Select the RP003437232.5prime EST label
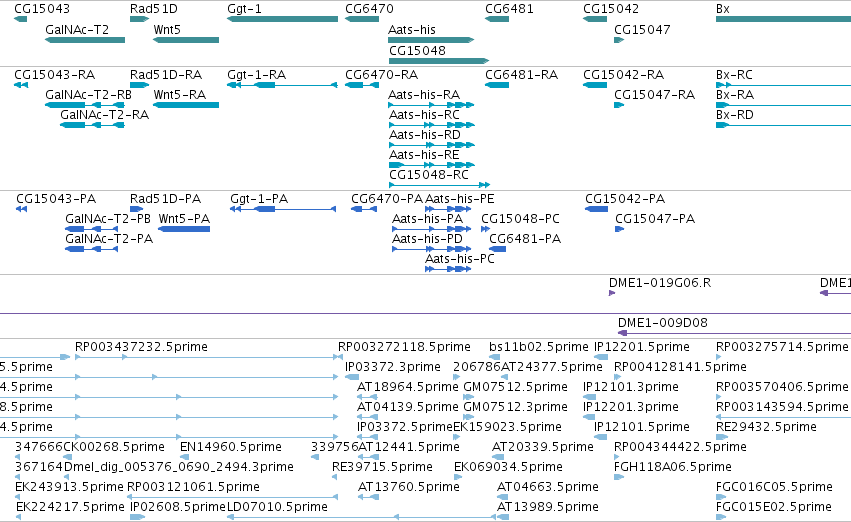This screenshot has width=851, height=522. tap(141, 347)
